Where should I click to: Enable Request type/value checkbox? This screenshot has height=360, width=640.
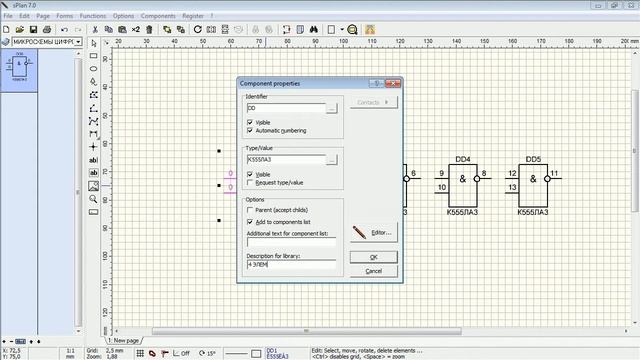250,182
